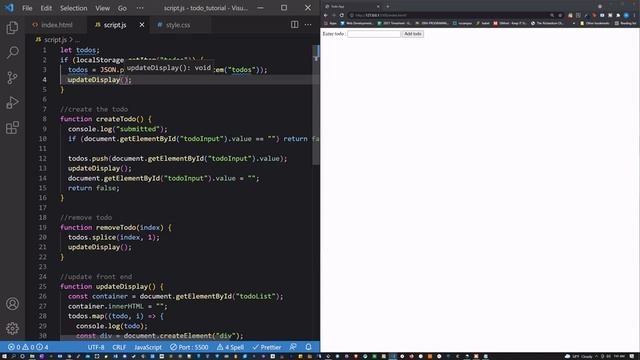Open the Edit menu

(x=46, y=8)
